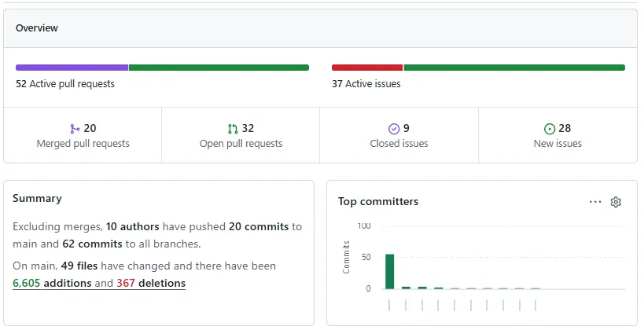Screen dimensions: 644x330
Task: Click the 'Summary' heading
Action: [x=38, y=198]
